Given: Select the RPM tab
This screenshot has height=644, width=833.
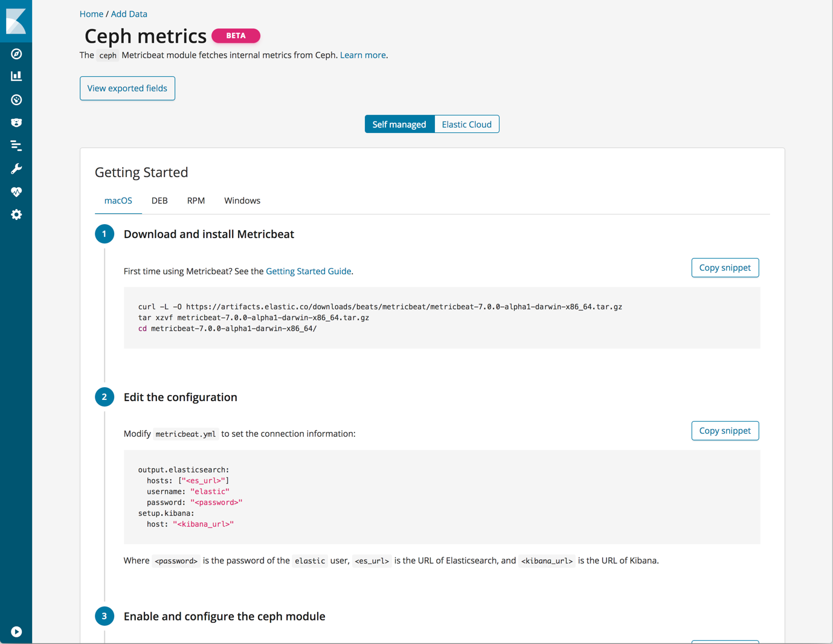Looking at the screenshot, I should [x=196, y=200].
